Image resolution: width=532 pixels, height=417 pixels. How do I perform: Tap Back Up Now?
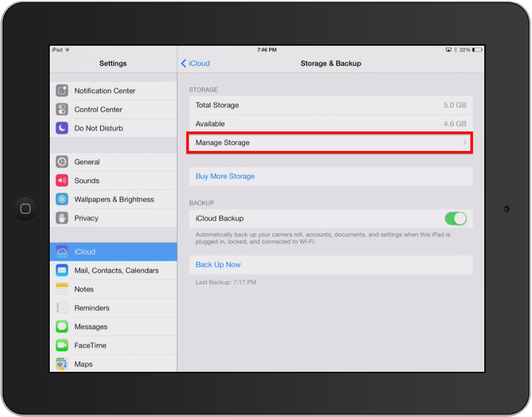[x=218, y=264]
